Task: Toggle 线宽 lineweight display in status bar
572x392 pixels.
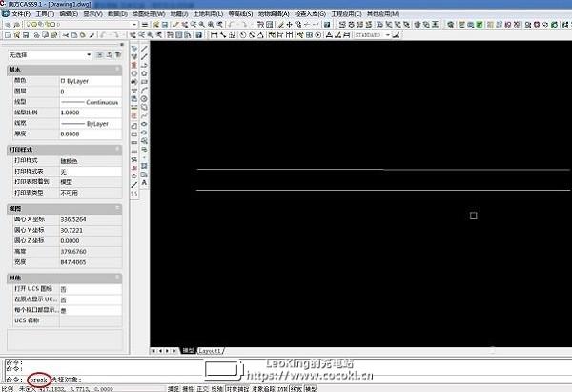Action: [296, 389]
